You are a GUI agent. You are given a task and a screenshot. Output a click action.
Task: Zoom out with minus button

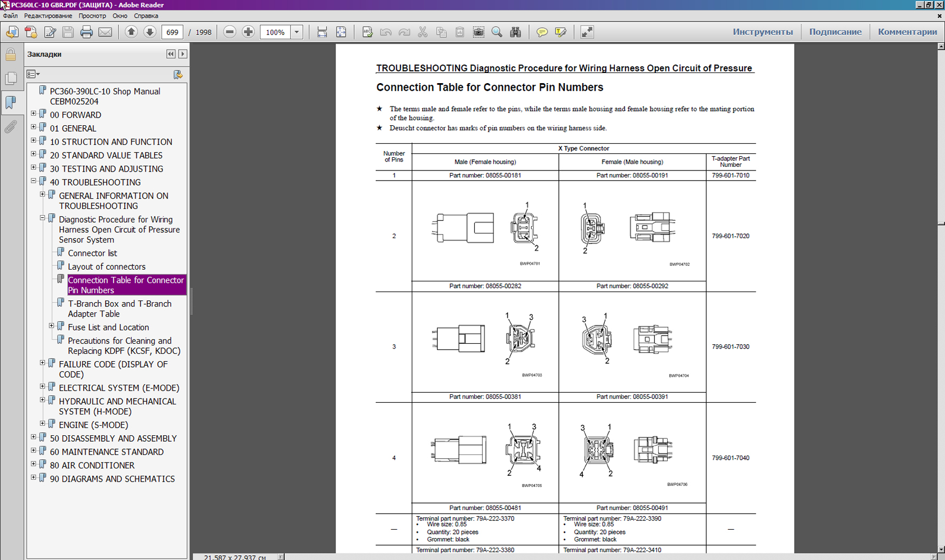[230, 33]
